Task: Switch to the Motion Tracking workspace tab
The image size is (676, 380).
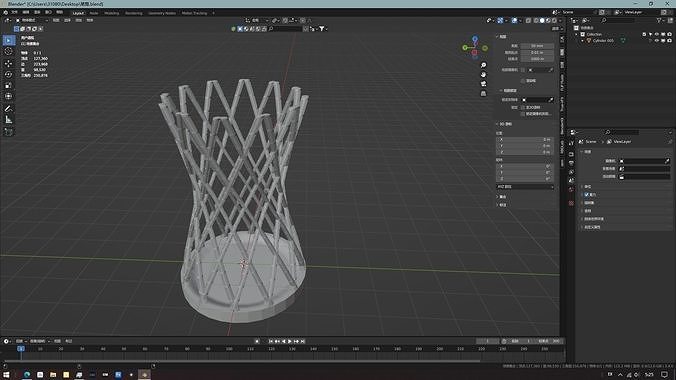Action: (x=194, y=13)
